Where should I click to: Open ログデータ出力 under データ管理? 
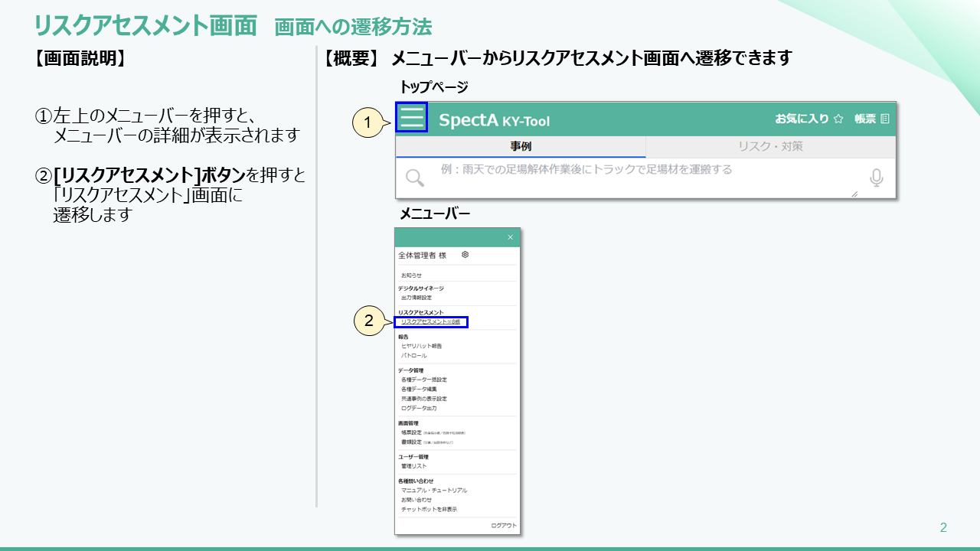[x=419, y=409]
